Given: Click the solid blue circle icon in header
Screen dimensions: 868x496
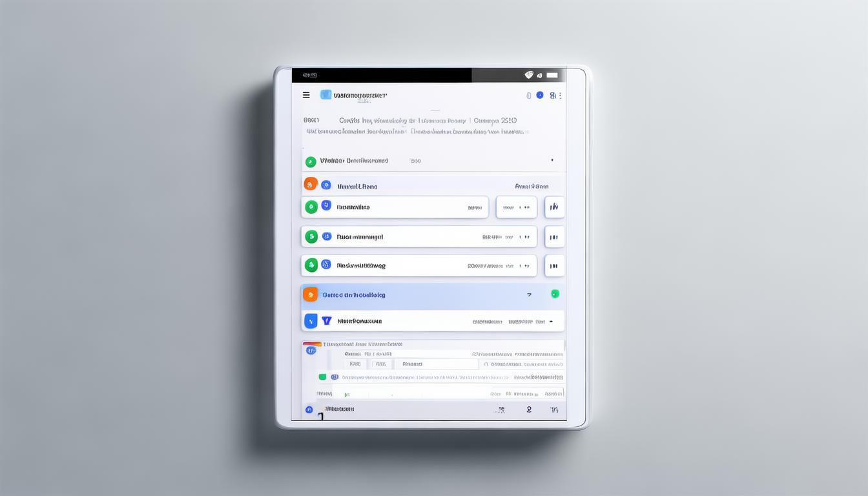Looking at the screenshot, I should click(x=540, y=95).
